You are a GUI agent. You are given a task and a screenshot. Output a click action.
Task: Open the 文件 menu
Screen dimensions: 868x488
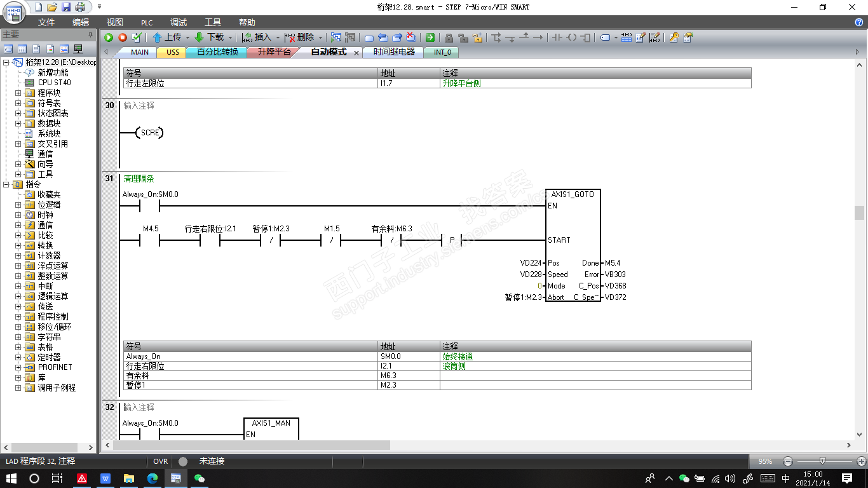(46, 22)
